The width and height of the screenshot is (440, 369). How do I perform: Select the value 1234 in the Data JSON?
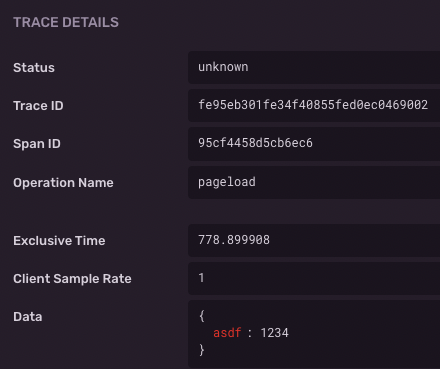click(274, 333)
